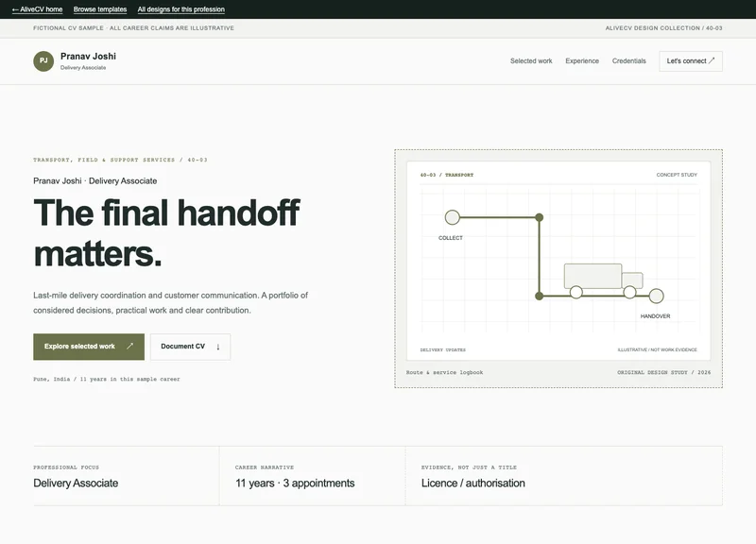Open Browse templates link

tap(100, 9)
